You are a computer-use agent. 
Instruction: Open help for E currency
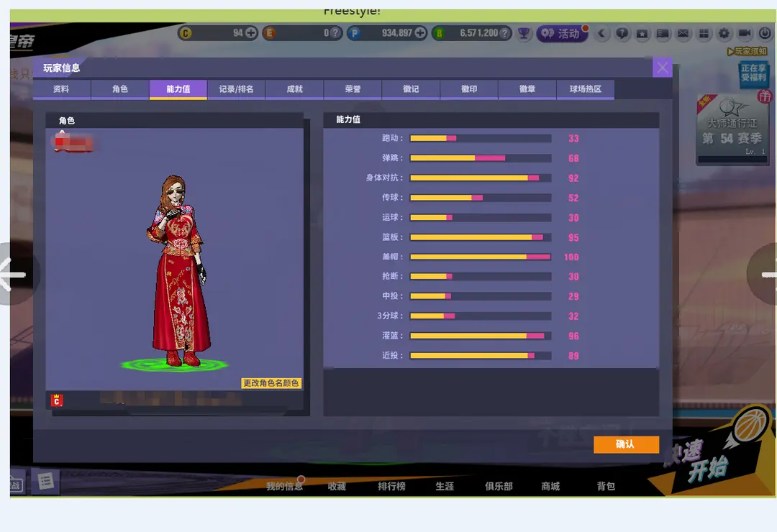(335, 33)
